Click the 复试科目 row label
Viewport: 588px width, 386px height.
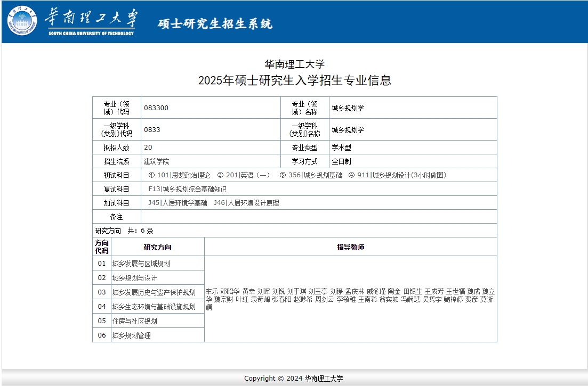(117, 189)
